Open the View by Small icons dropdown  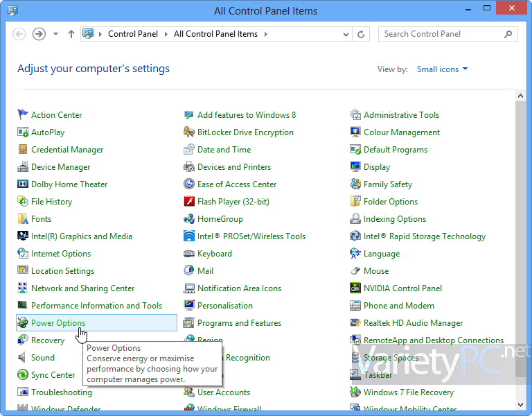coord(443,69)
